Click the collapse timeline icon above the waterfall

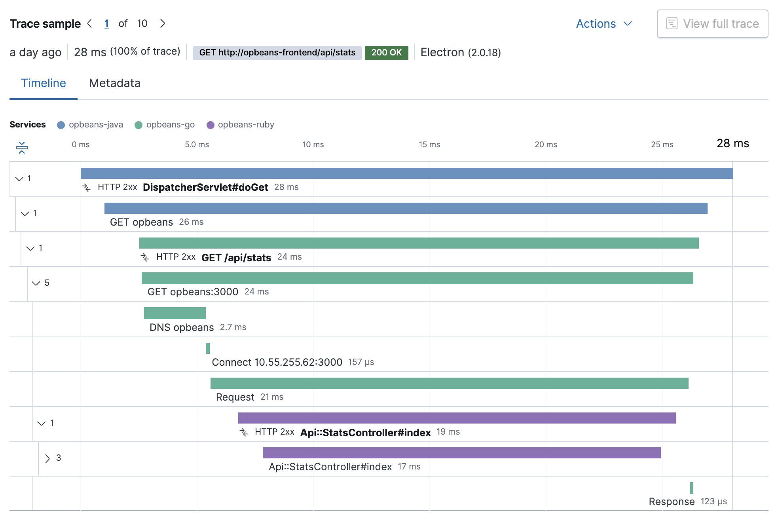(x=22, y=148)
